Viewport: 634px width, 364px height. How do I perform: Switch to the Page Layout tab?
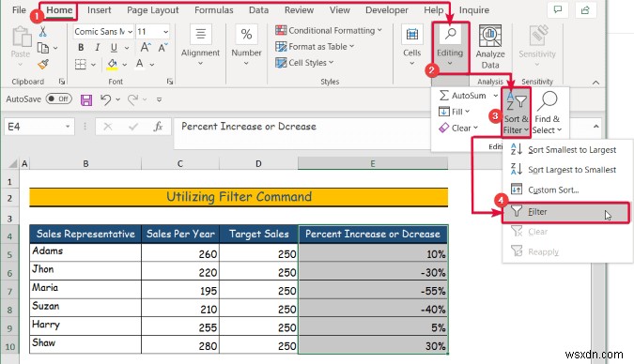tap(153, 10)
